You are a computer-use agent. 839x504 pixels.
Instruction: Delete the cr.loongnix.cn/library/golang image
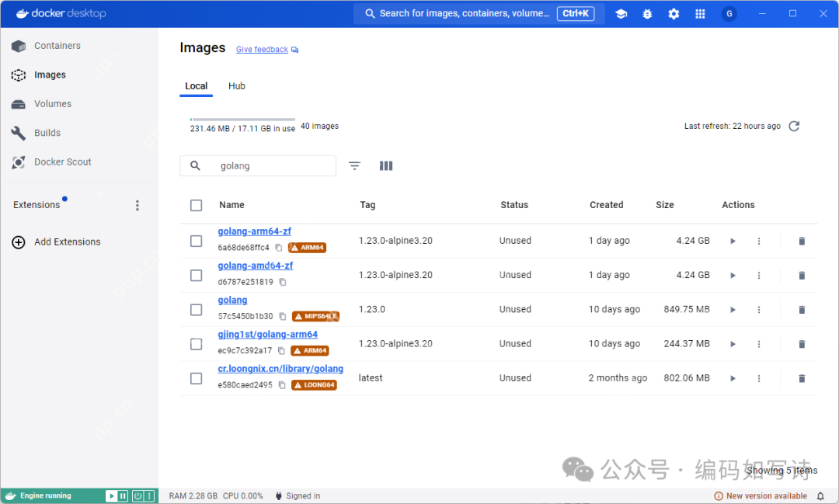[802, 378]
